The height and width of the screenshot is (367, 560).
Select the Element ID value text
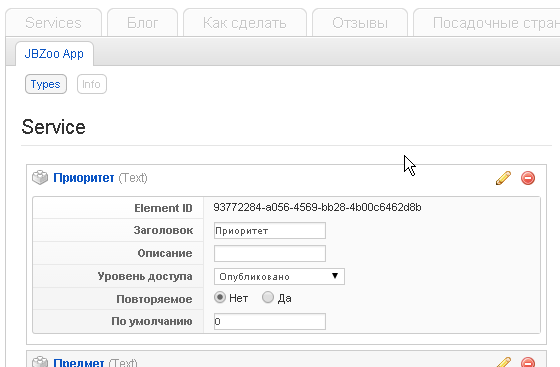click(317, 207)
